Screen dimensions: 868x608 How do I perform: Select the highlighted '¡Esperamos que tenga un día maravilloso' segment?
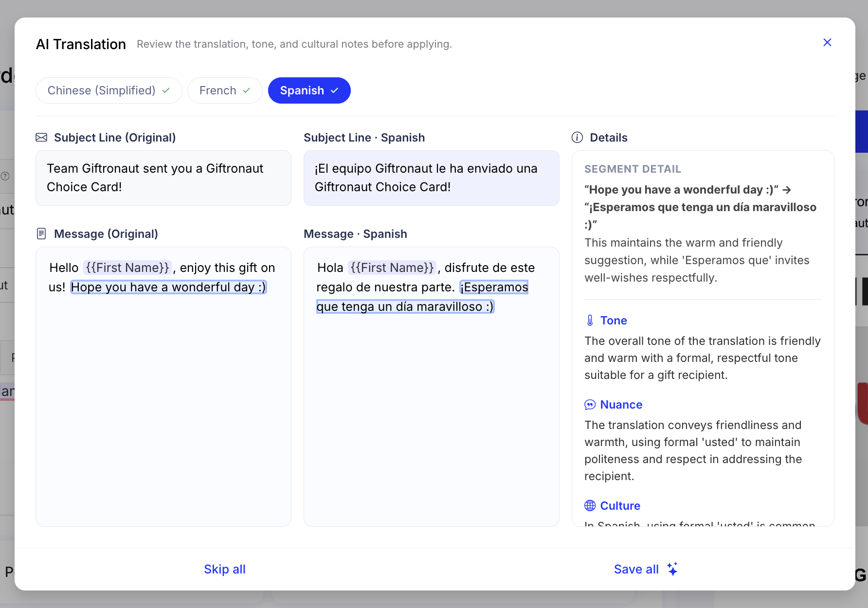405,307
